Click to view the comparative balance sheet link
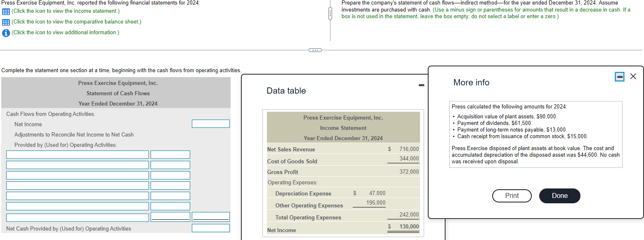This screenshot has width=644, height=240. point(76,22)
